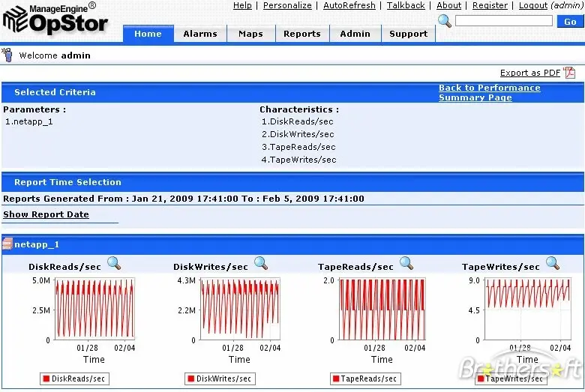Open the Admin tab

click(x=355, y=34)
